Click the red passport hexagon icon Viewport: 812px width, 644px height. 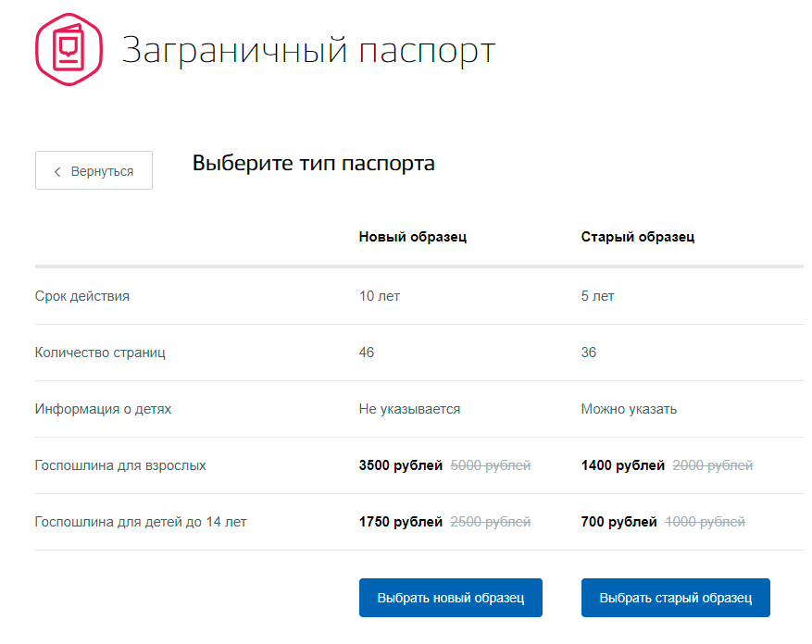(x=69, y=47)
